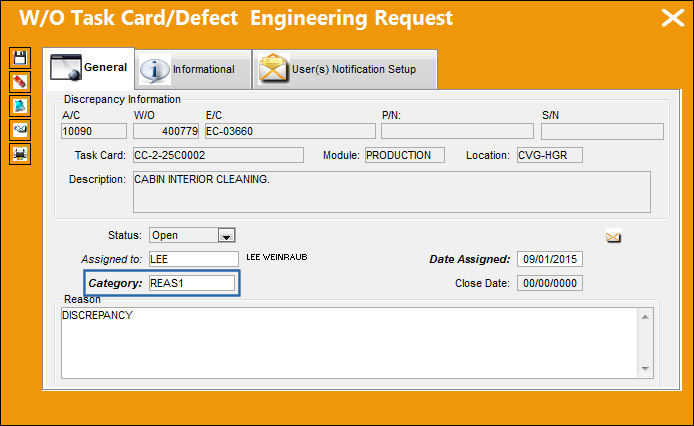This screenshot has width=694, height=426.
Task: Switch to the General tab
Action: [89, 68]
